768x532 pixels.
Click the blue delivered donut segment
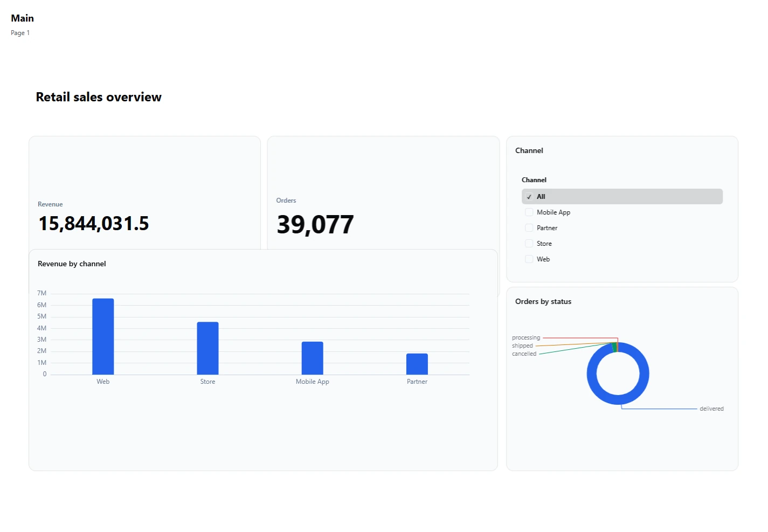coord(618,400)
